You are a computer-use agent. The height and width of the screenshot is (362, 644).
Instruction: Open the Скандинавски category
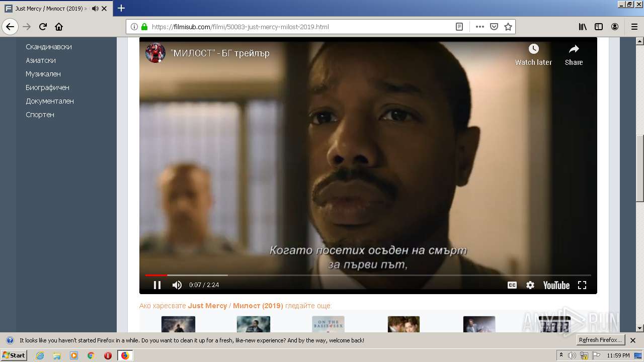pyautogui.click(x=49, y=47)
